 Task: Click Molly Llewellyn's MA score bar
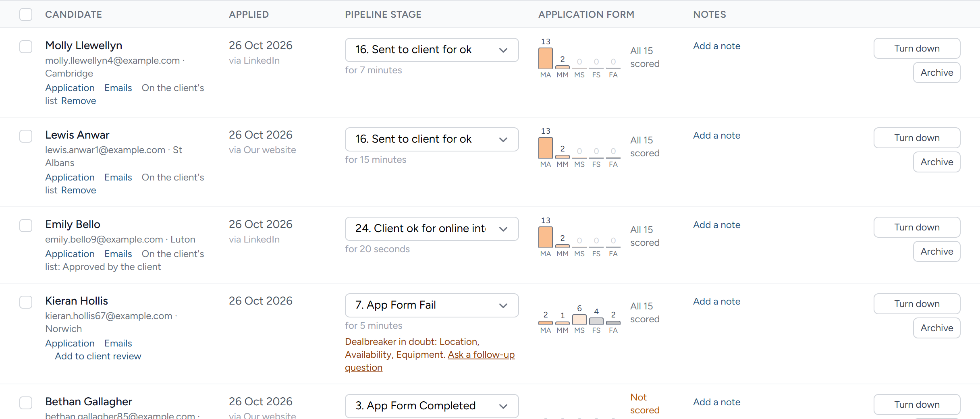[546, 58]
